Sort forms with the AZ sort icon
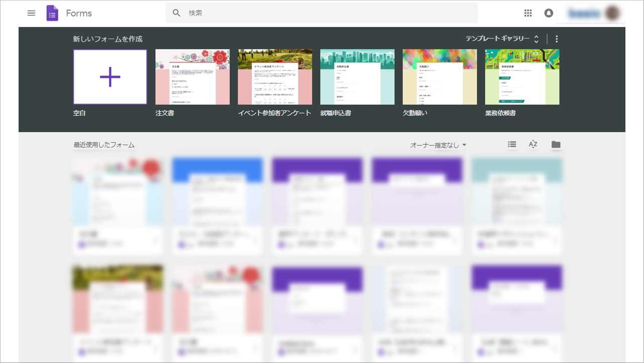The width and height of the screenshot is (644, 363). pos(533,144)
